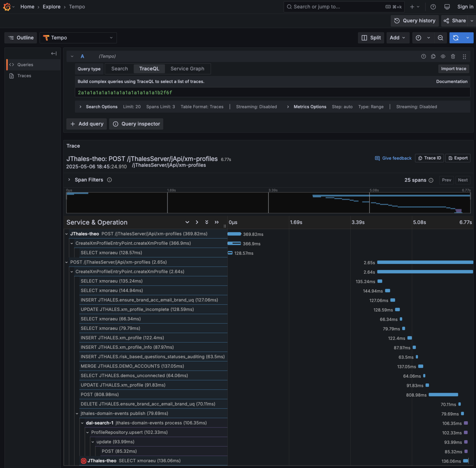
Task: Select Queries in the outline sidebar
Action: pyautogui.click(x=33, y=65)
